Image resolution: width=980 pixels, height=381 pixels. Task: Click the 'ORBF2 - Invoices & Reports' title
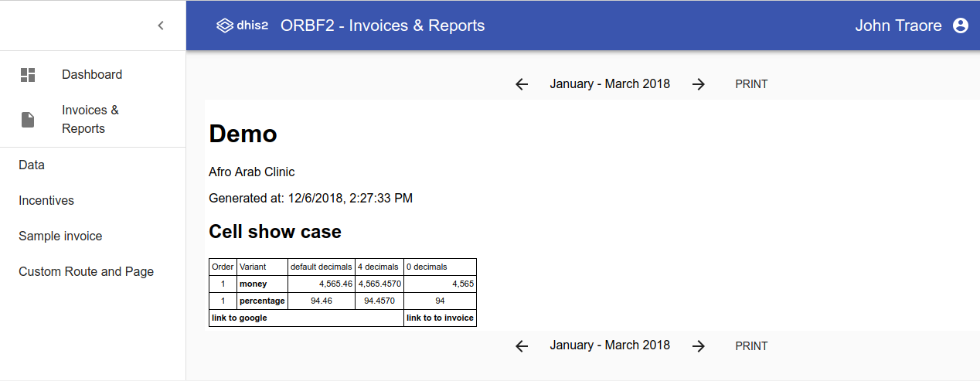[383, 26]
